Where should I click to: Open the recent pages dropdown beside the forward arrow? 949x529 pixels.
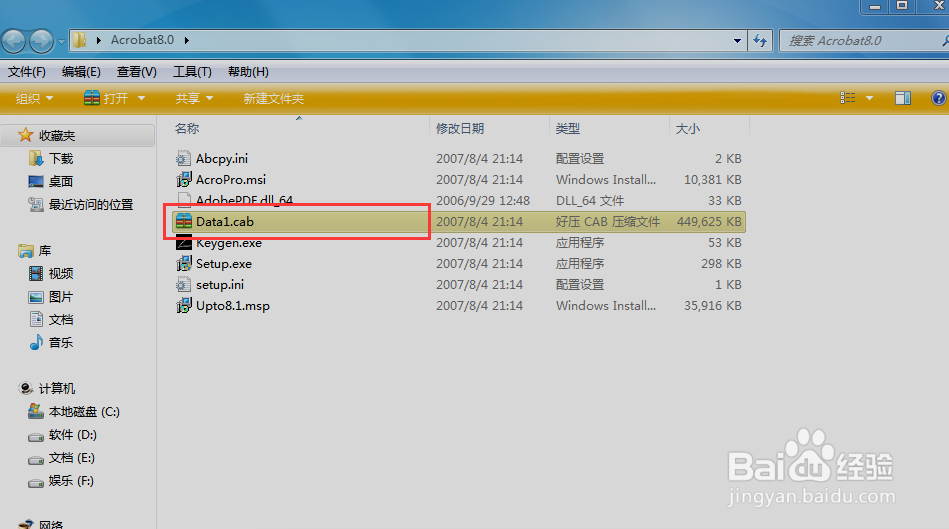61,42
